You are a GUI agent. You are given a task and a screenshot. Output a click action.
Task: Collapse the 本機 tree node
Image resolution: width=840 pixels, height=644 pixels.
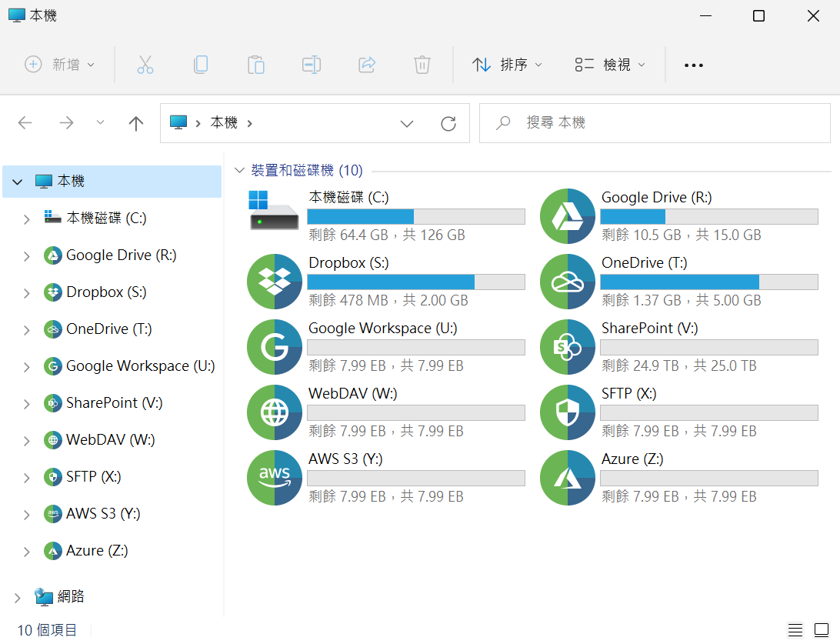point(17,182)
